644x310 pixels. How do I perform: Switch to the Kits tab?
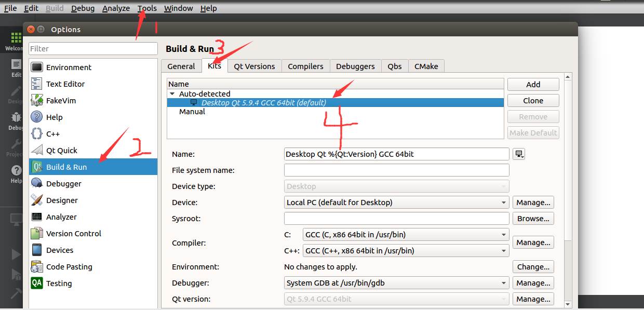[x=214, y=66]
